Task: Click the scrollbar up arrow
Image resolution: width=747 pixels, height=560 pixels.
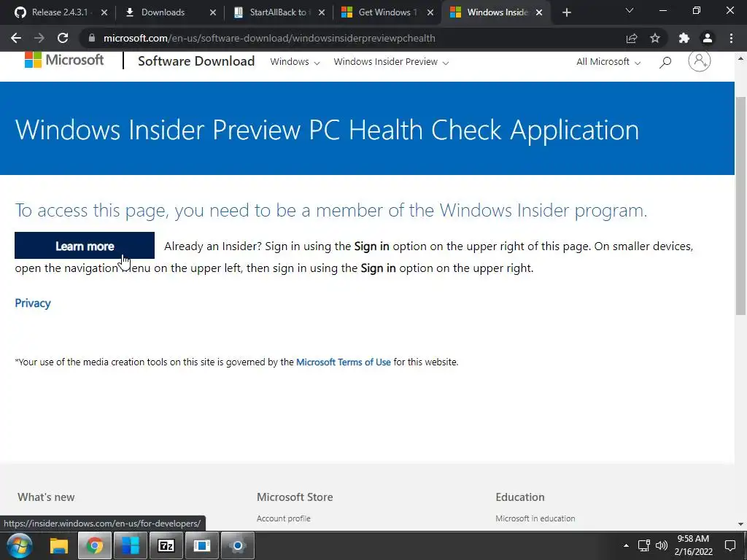Action: point(740,58)
